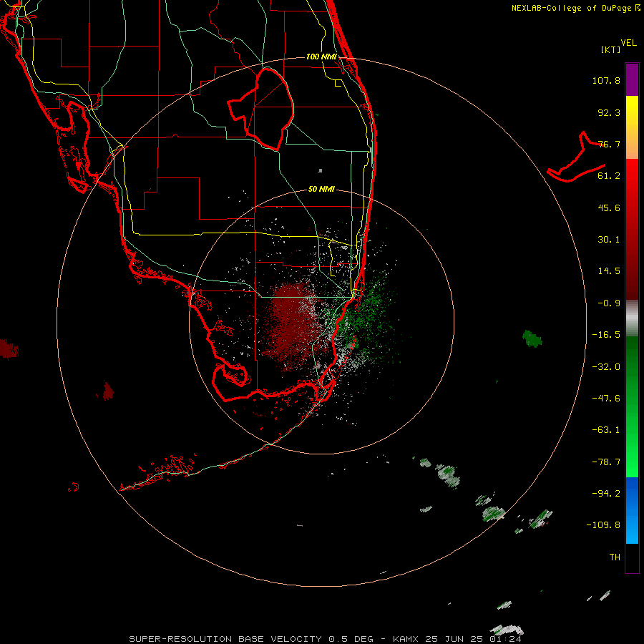
Task: Click the Super-Resolution Base Velocity caption
Action: pyautogui.click(x=325, y=639)
